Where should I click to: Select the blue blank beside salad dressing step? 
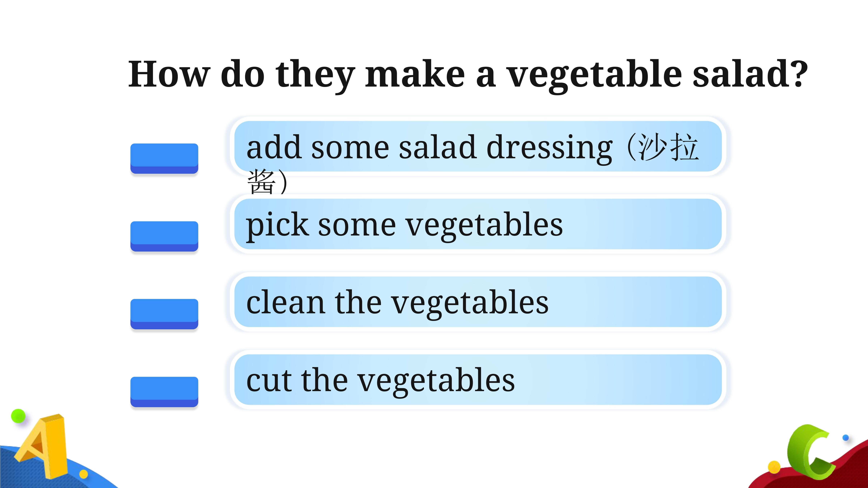[164, 159]
